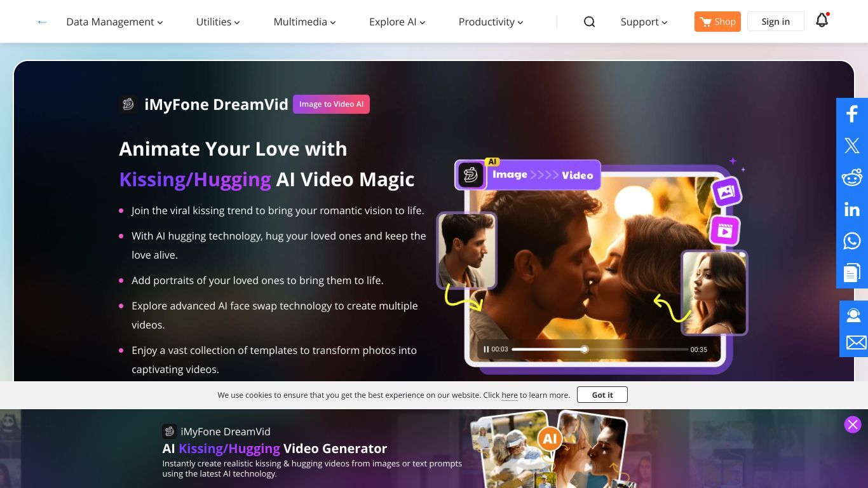Pause the preview video
868x488 pixels.
pos(486,349)
